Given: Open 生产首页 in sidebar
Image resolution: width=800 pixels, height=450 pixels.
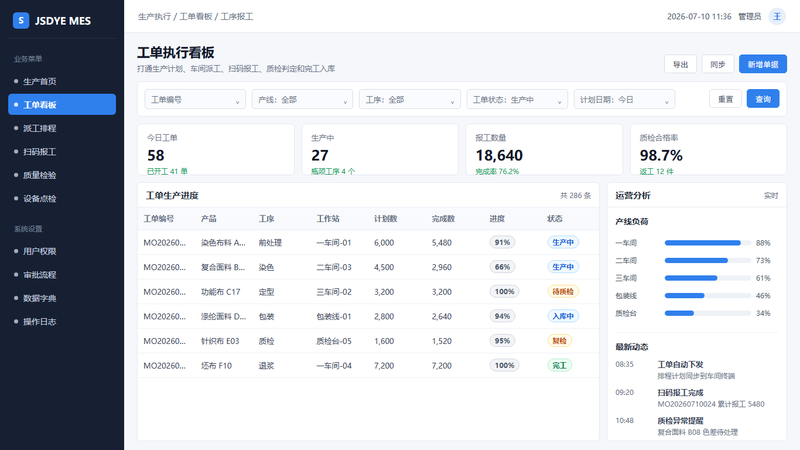Looking at the screenshot, I should click(62, 81).
